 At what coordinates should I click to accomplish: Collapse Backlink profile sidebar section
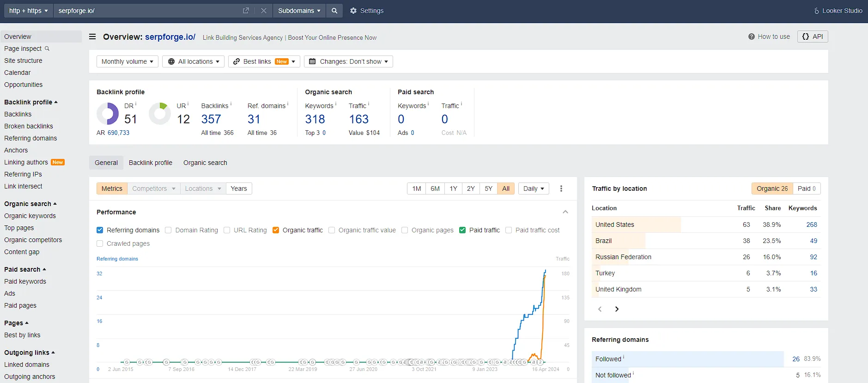(x=31, y=102)
